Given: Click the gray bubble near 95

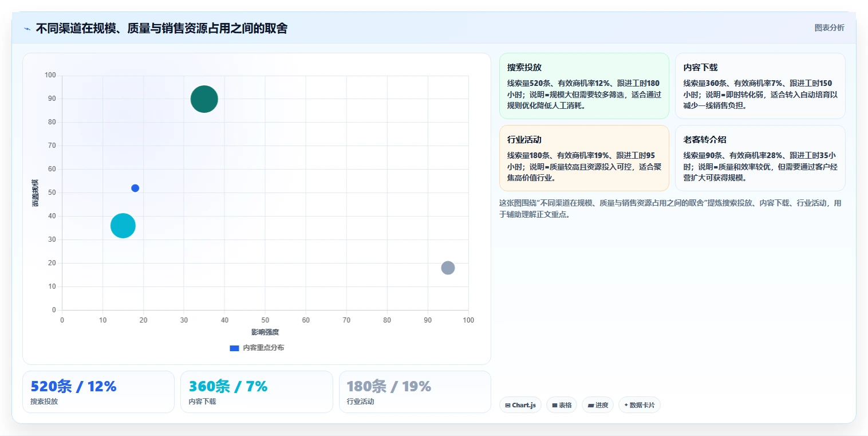Looking at the screenshot, I should click(448, 268).
